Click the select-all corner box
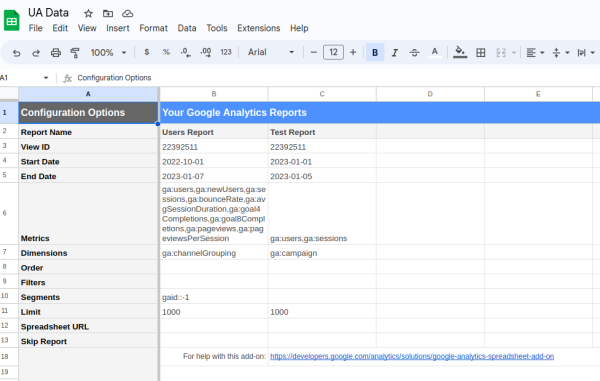Screen dimensions: 600x381 coord(9,94)
